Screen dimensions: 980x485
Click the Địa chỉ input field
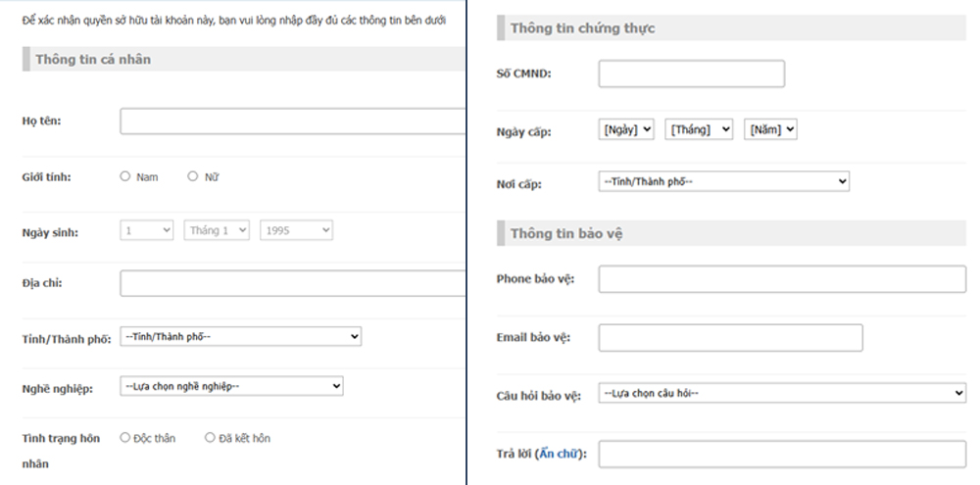point(292,284)
